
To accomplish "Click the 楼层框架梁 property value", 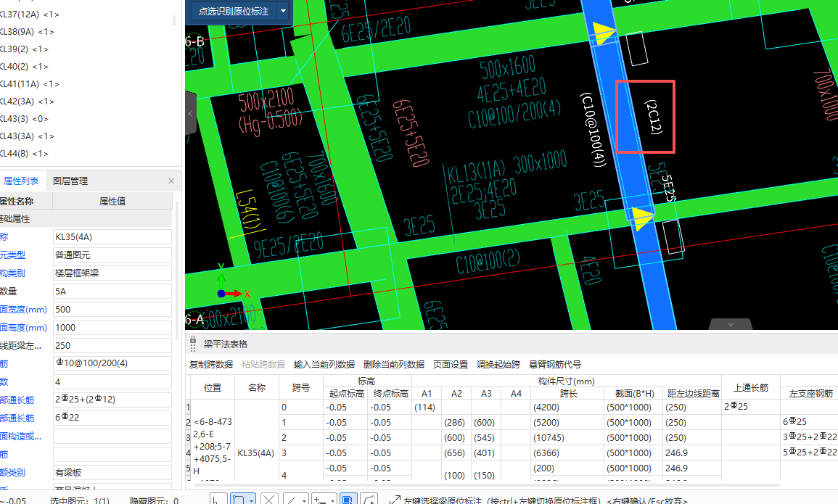I will (112, 273).
